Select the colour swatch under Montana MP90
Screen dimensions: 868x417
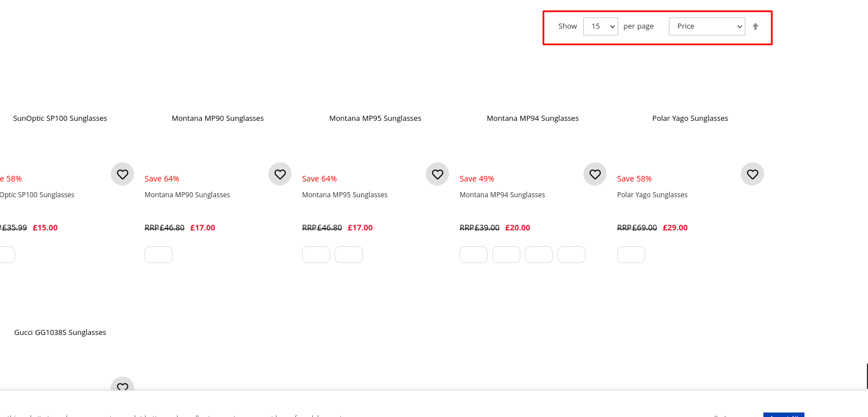coord(159,255)
